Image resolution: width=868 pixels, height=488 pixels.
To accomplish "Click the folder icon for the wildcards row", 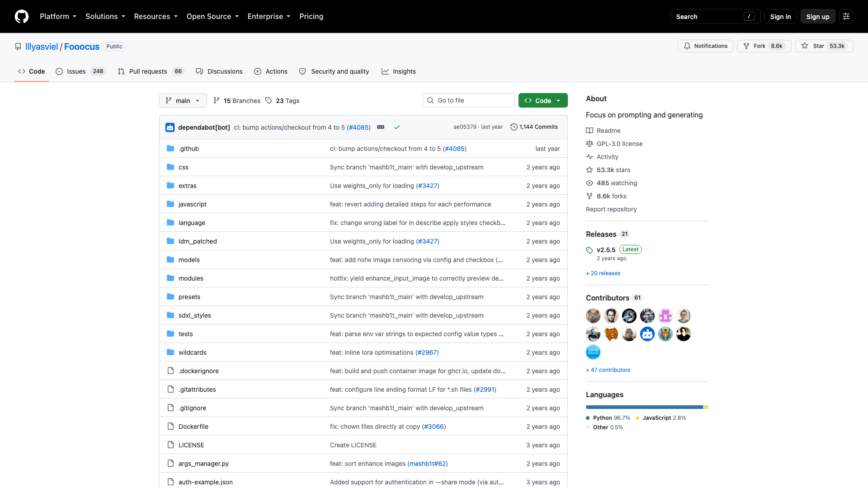I will coord(170,352).
